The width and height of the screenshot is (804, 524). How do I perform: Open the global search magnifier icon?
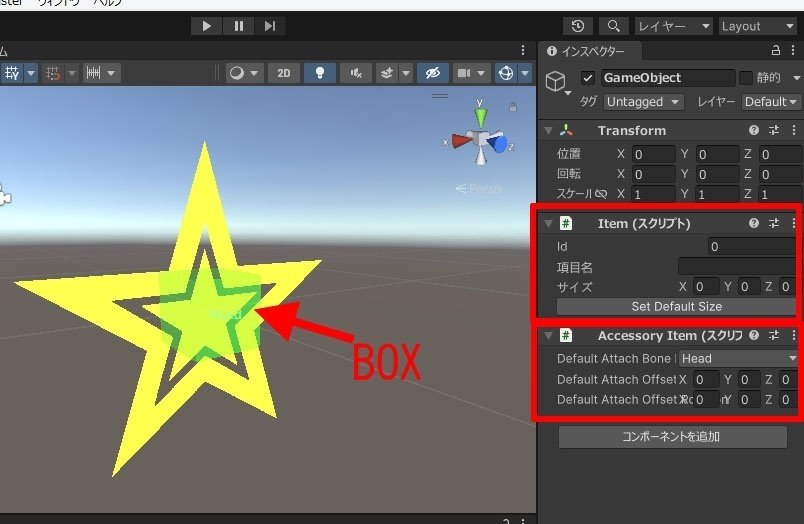pos(613,26)
